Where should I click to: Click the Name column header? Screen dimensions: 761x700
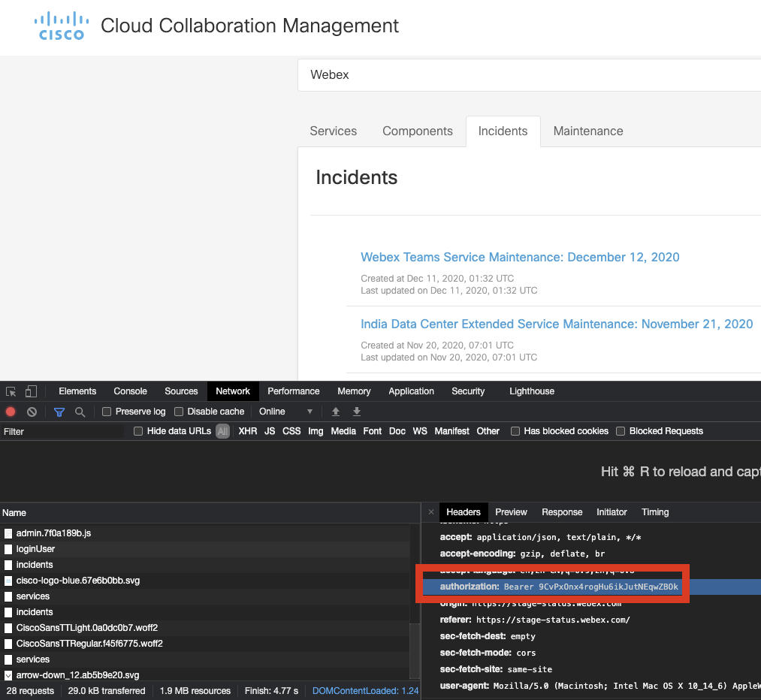[210, 513]
